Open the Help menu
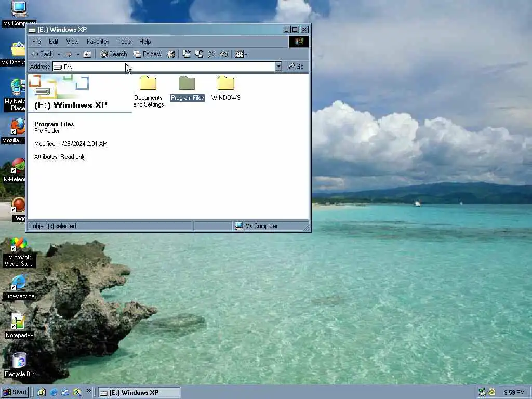 [x=145, y=42]
